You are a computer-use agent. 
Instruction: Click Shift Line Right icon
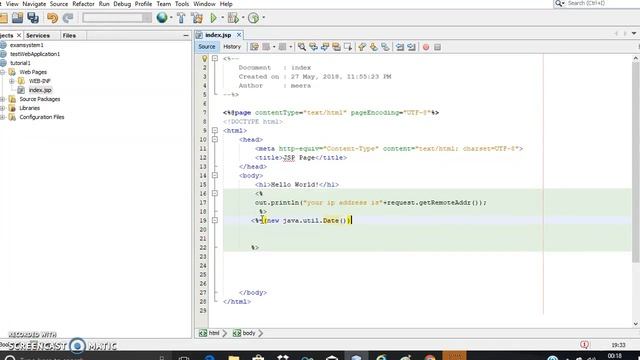pos(411,47)
